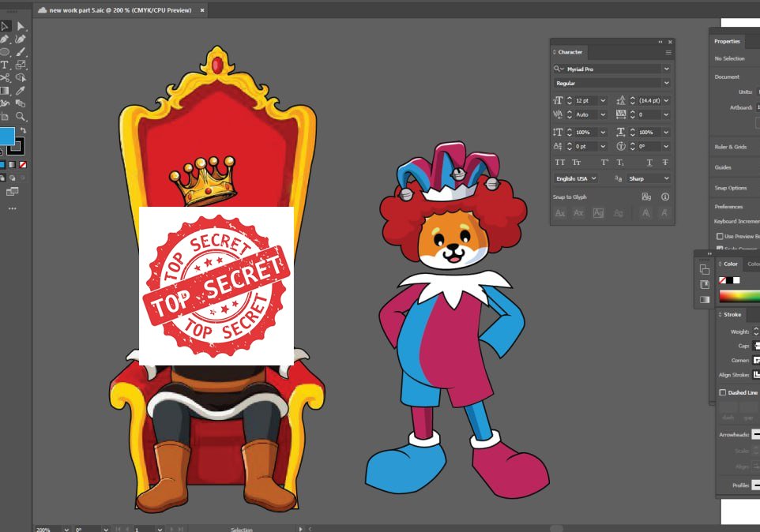Open the Snap to Glyph info icon

click(665, 197)
